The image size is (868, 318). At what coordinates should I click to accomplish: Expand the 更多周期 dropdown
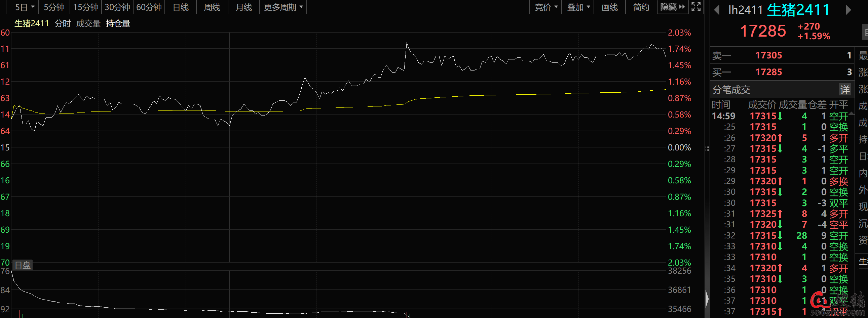coord(283,7)
